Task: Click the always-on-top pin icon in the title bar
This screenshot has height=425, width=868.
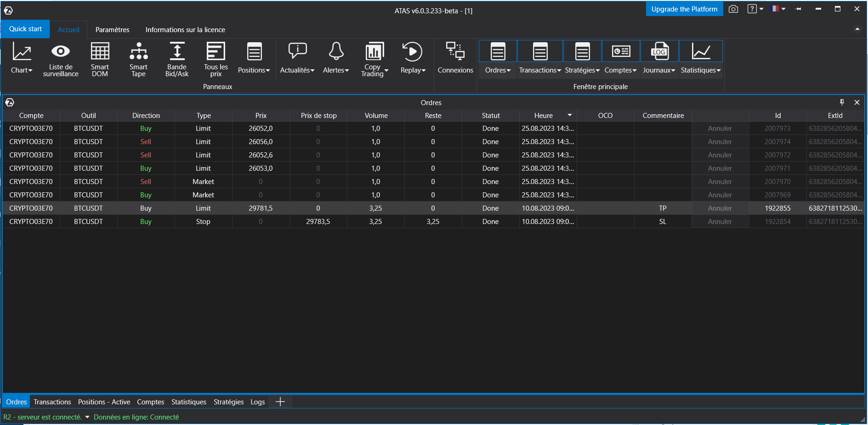Action: pyautogui.click(x=799, y=9)
